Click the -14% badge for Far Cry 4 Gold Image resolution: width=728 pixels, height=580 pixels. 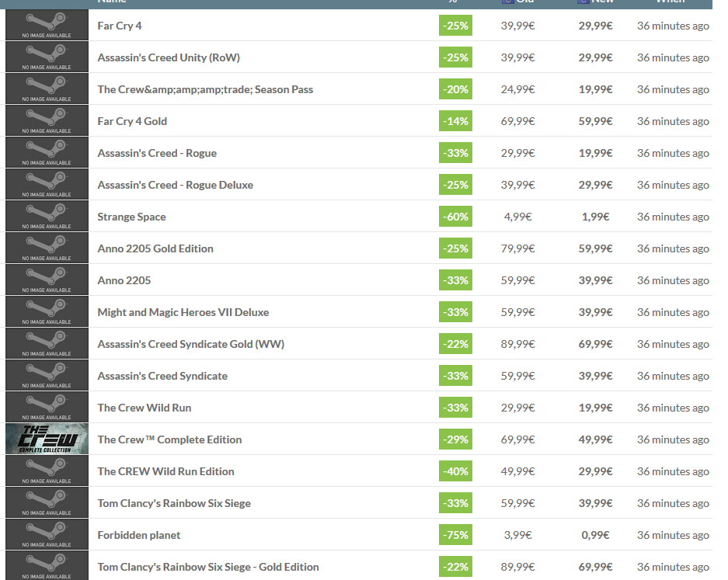(x=455, y=121)
